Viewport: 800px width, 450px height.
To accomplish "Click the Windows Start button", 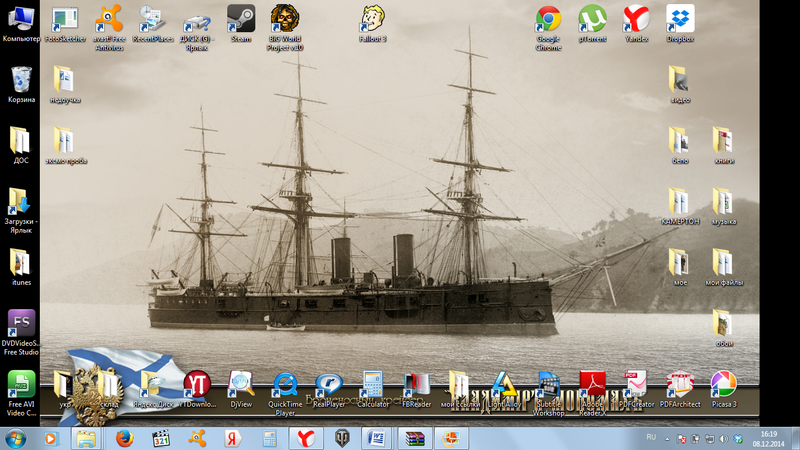I will point(15,439).
